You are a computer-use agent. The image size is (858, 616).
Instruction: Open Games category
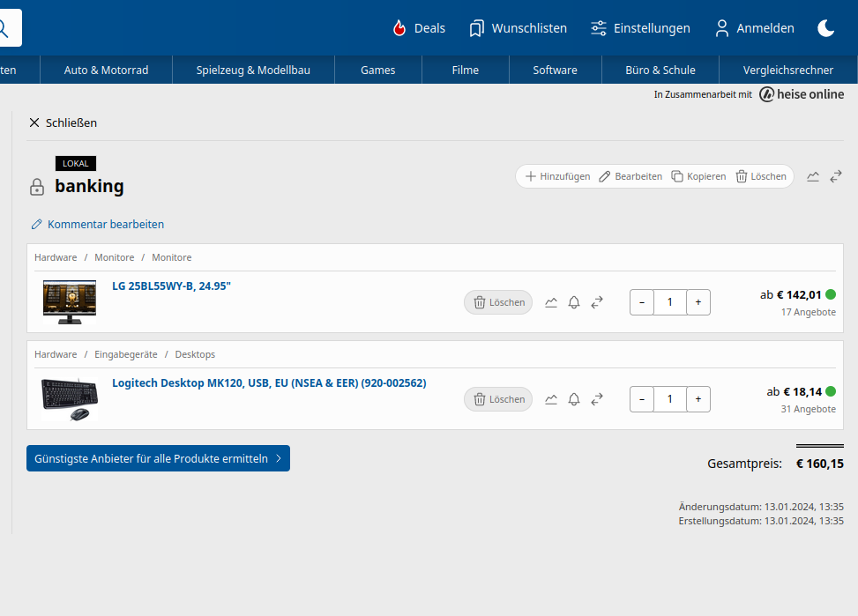pos(378,70)
